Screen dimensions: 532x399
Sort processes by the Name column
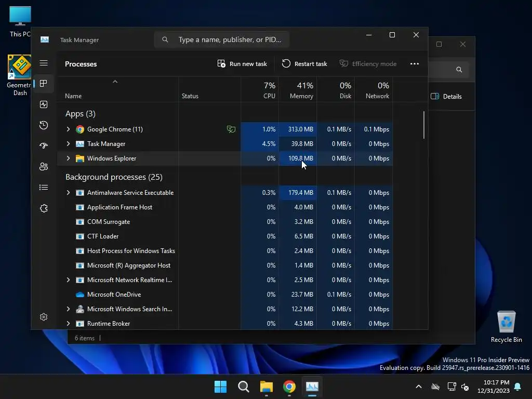click(x=118, y=90)
